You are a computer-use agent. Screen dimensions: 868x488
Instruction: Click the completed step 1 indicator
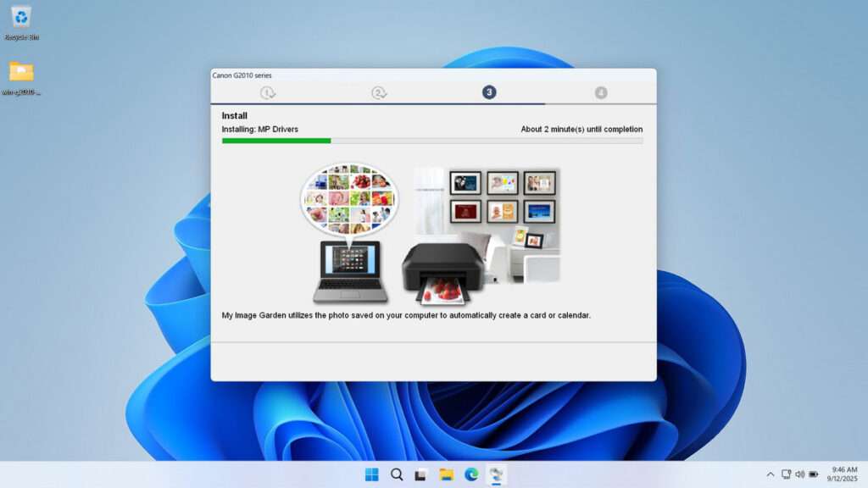click(268, 92)
